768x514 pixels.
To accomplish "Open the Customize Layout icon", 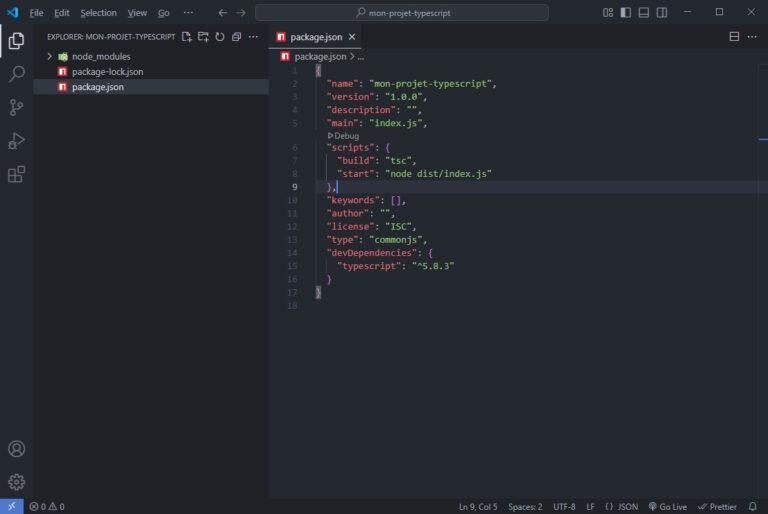I will click(608, 13).
